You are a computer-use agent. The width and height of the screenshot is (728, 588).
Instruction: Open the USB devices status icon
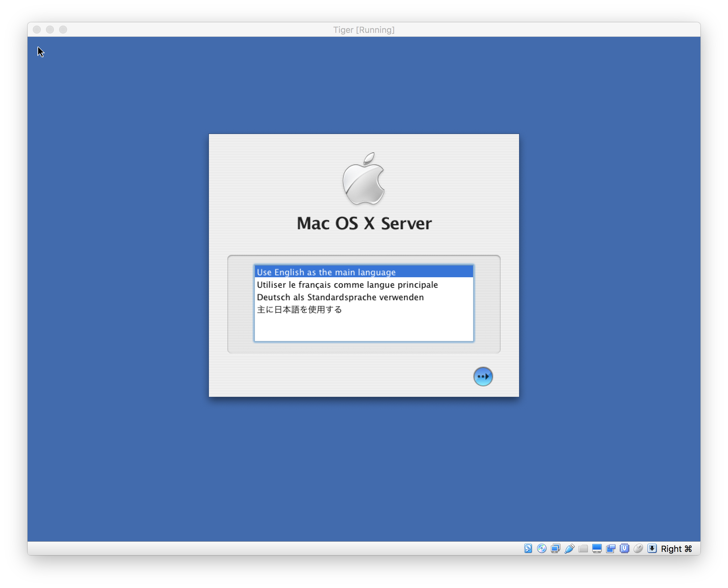click(569, 548)
